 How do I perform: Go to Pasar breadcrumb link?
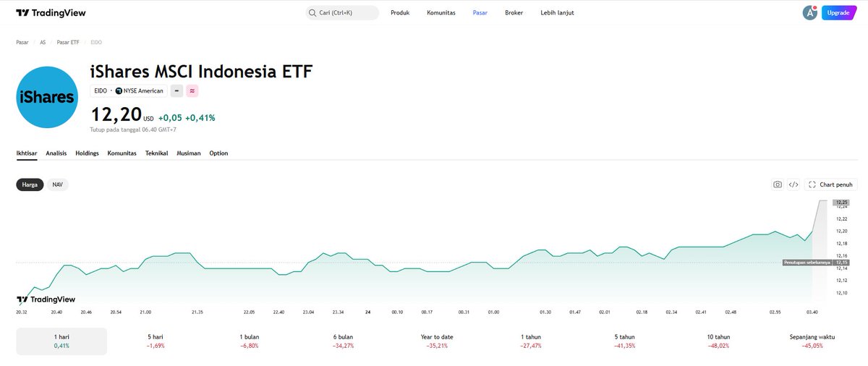(22, 43)
